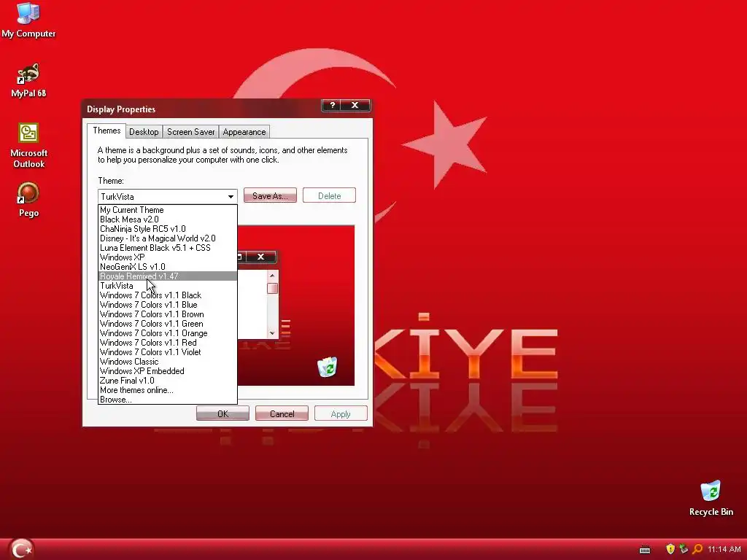747x560 pixels.
Task: Switch to the Screen Saver tab
Action: point(190,132)
